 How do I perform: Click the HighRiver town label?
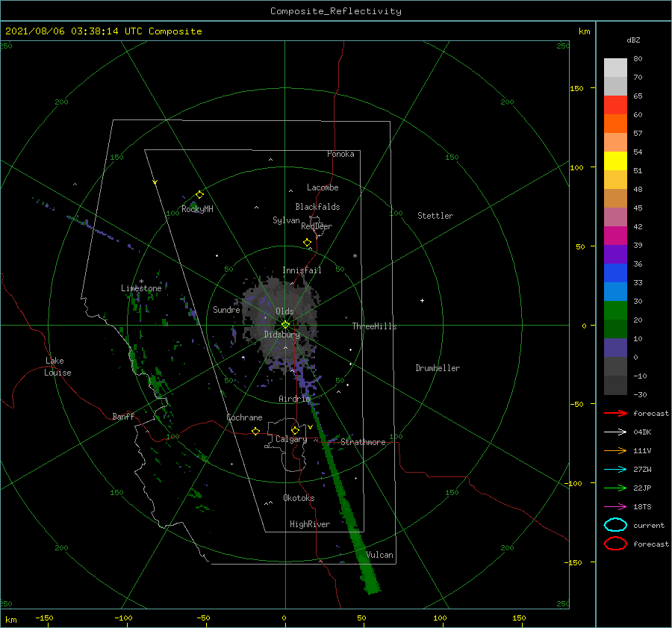[x=310, y=524]
